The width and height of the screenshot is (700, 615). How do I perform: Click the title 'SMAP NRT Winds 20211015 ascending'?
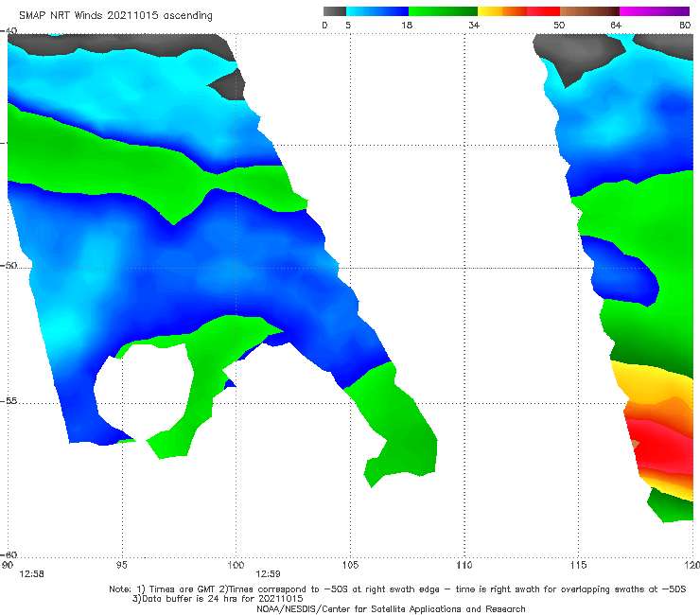coord(115,15)
